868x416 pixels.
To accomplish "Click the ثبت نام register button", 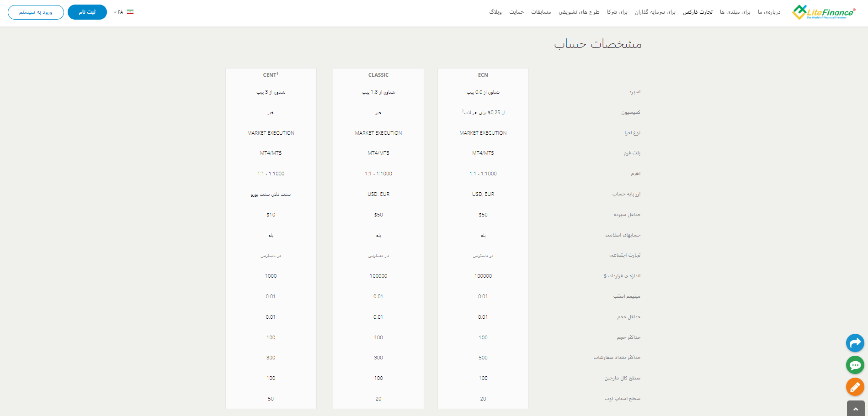I will (87, 12).
